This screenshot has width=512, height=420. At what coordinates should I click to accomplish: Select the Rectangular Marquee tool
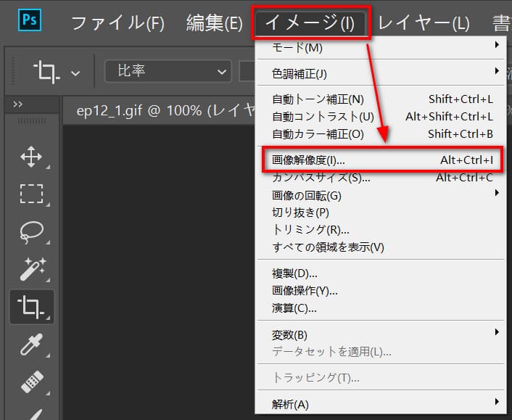(31, 194)
